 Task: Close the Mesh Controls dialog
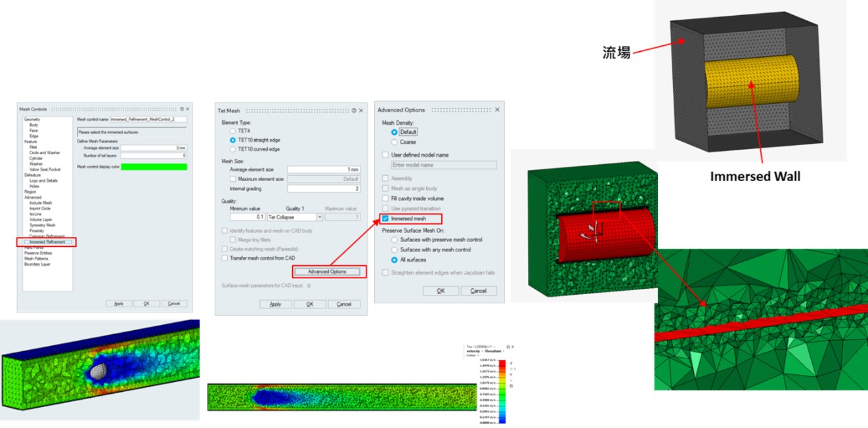coord(187,109)
